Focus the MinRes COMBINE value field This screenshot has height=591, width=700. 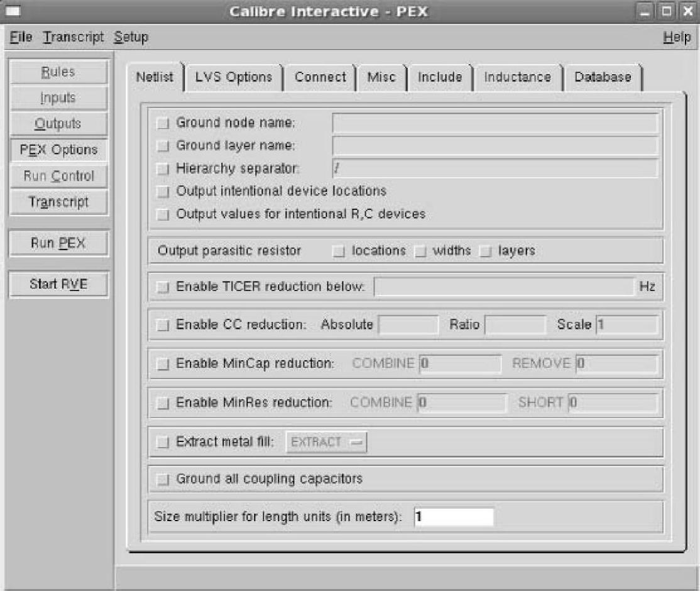462,403
